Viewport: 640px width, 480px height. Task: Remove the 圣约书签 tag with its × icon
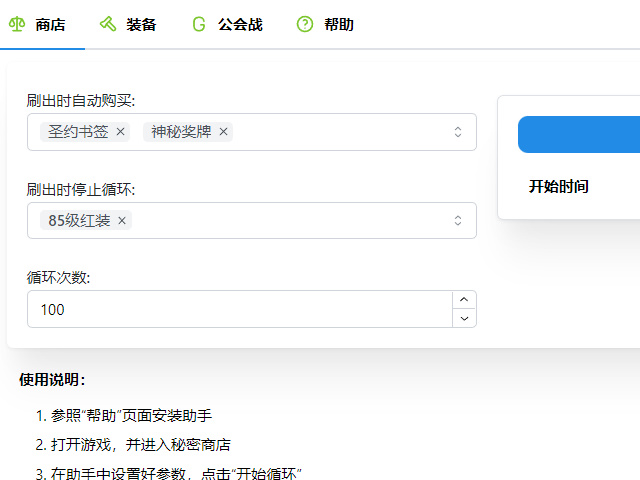pyautogui.click(x=121, y=132)
